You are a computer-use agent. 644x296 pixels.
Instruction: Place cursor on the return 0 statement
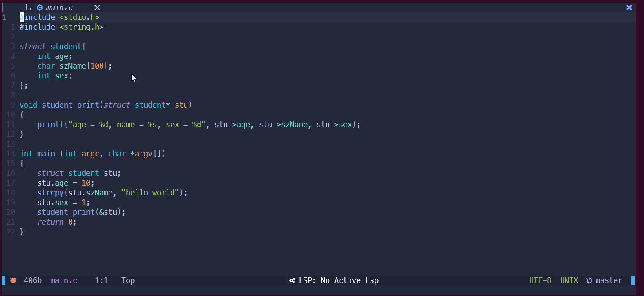tap(57, 222)
